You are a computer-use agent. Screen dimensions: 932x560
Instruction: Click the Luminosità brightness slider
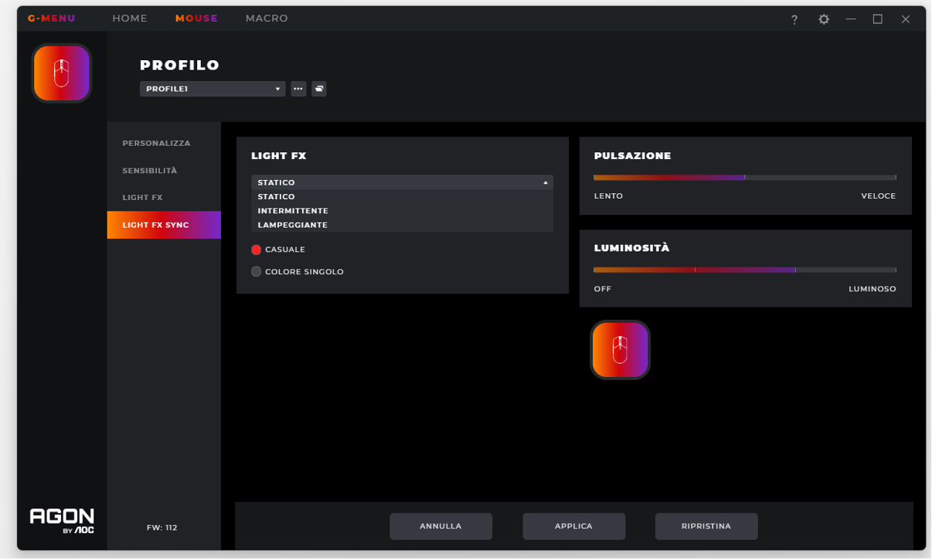click(745, 270)
